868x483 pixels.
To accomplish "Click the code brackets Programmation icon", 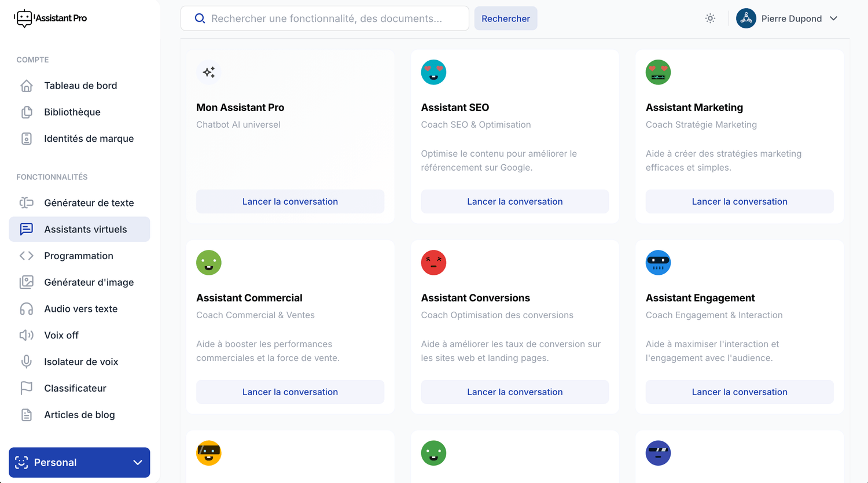I will pyautogui.click(x=27, y=256).
